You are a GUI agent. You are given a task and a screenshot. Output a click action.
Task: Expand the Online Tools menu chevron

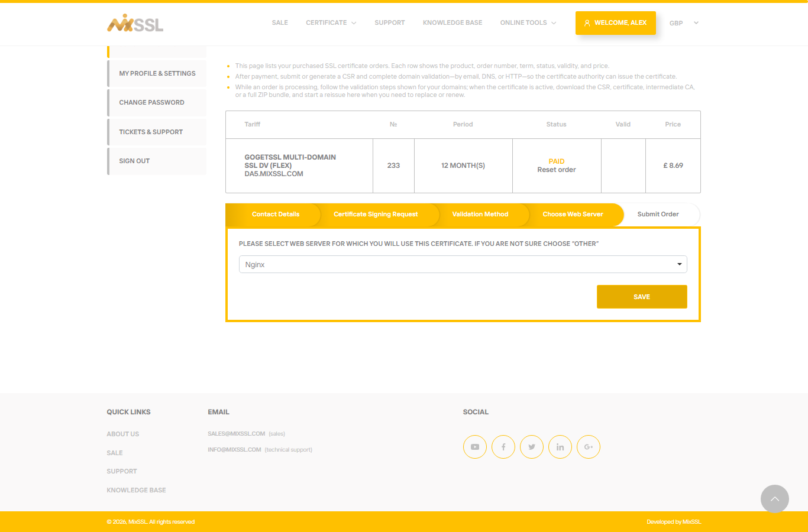click(x=554, y=23)
